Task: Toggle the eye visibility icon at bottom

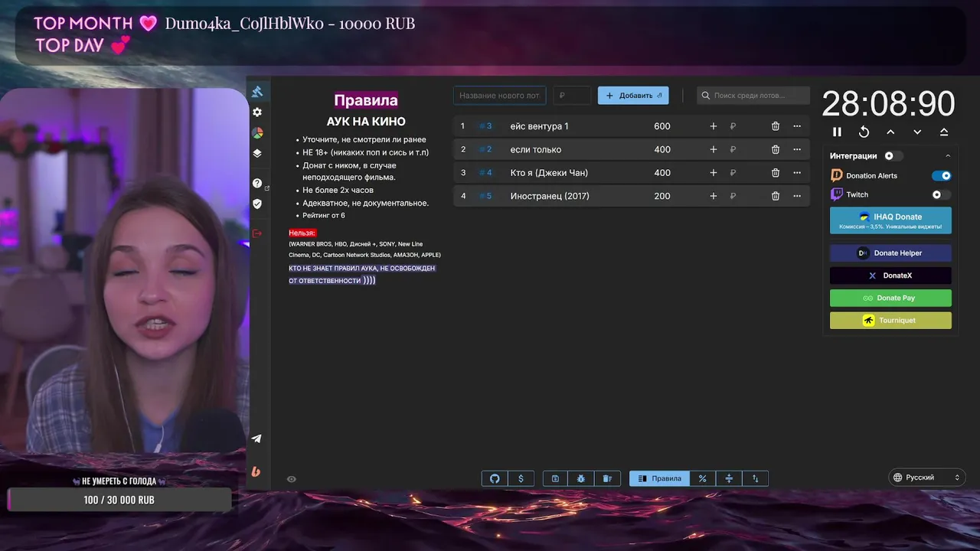Action: click(x=292, y=479)
